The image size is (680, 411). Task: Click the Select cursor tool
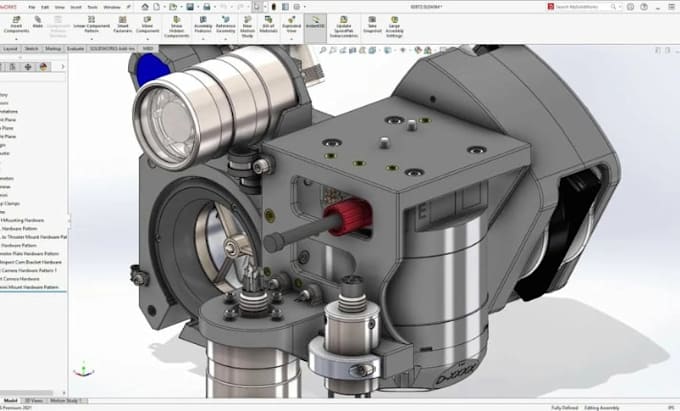coord(257,7)
